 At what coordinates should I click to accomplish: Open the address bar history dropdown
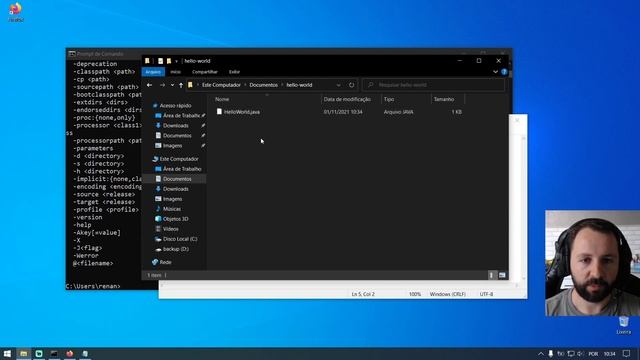(338, 85)
